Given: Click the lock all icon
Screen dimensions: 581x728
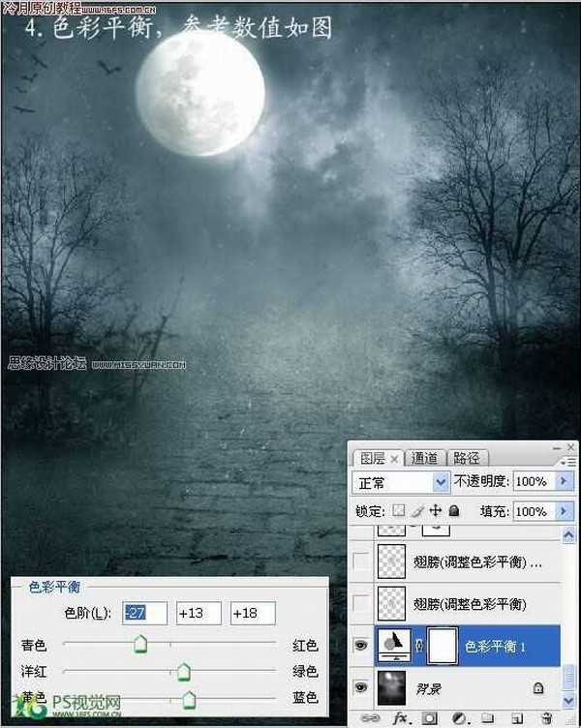Looking at the screenshot, I should click(453, 510).
